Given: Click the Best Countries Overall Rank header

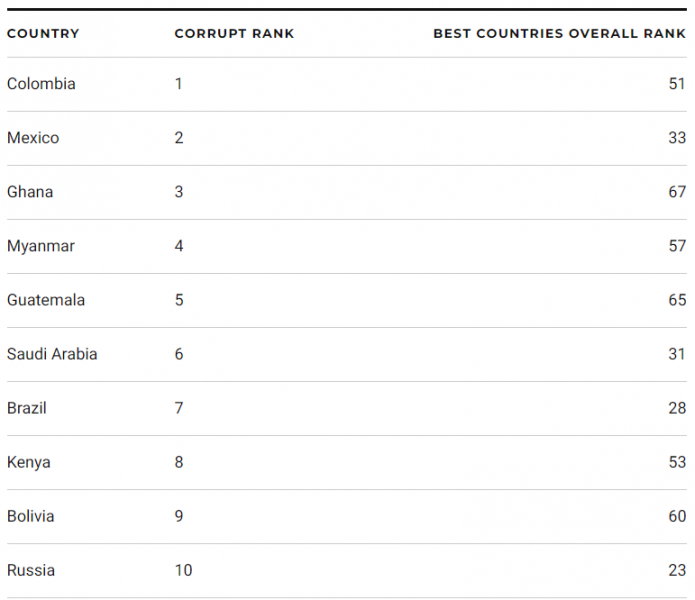Looking at the screenshot, I should click(x=559, y=33).
